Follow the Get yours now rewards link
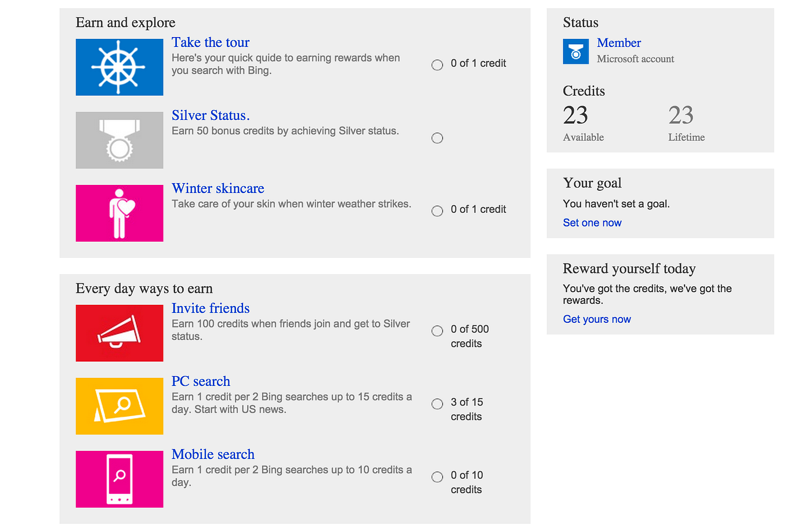The height and width of the screenshot is (532, 812). [x=597, y=319]
